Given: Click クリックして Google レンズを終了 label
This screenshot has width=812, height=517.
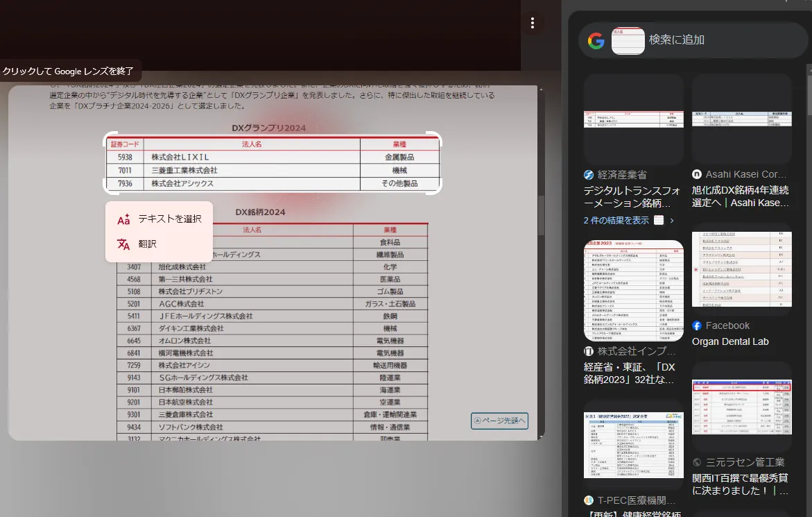Looking at the screenshot, I should (68, 71).
